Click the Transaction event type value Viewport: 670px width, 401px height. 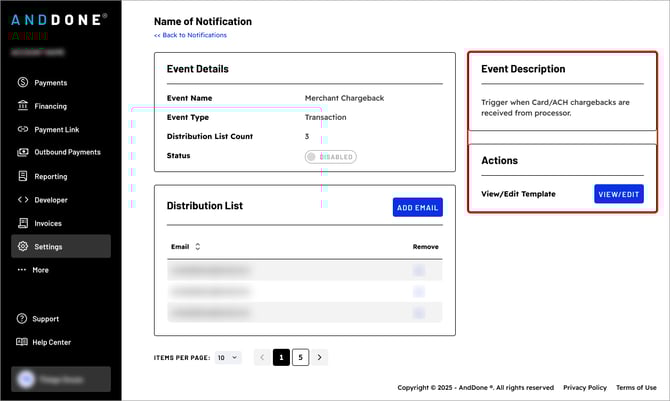[x=325, y=117]
